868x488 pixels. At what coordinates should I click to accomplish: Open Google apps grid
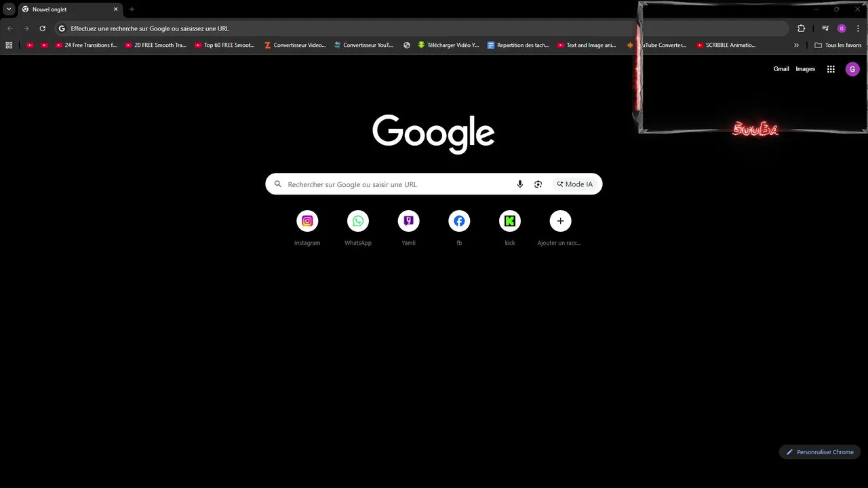[831, 69]
